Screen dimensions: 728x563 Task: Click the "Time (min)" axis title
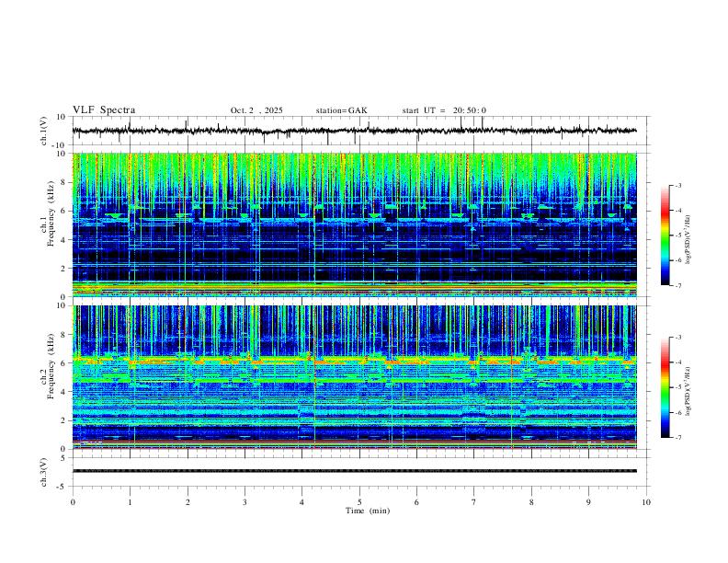click(x=368, y=511)
